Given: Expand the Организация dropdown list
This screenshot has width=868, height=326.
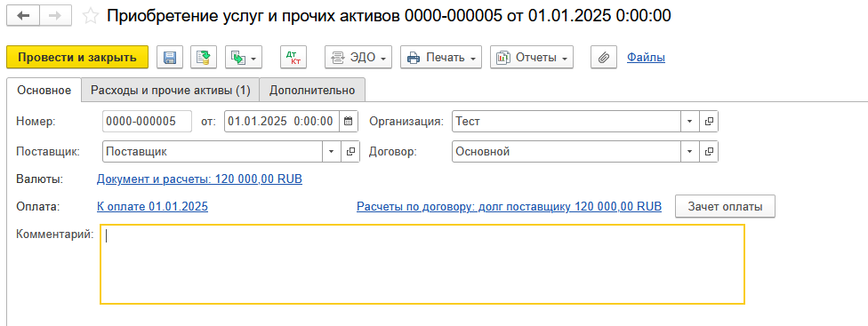Looking at the screenshot, I should 690,122.
